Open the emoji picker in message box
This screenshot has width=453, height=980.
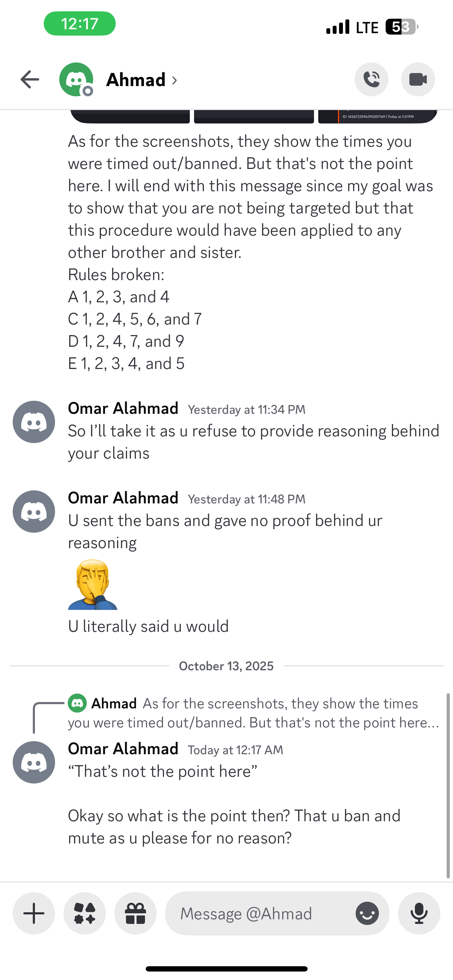(x=367, y=913)
